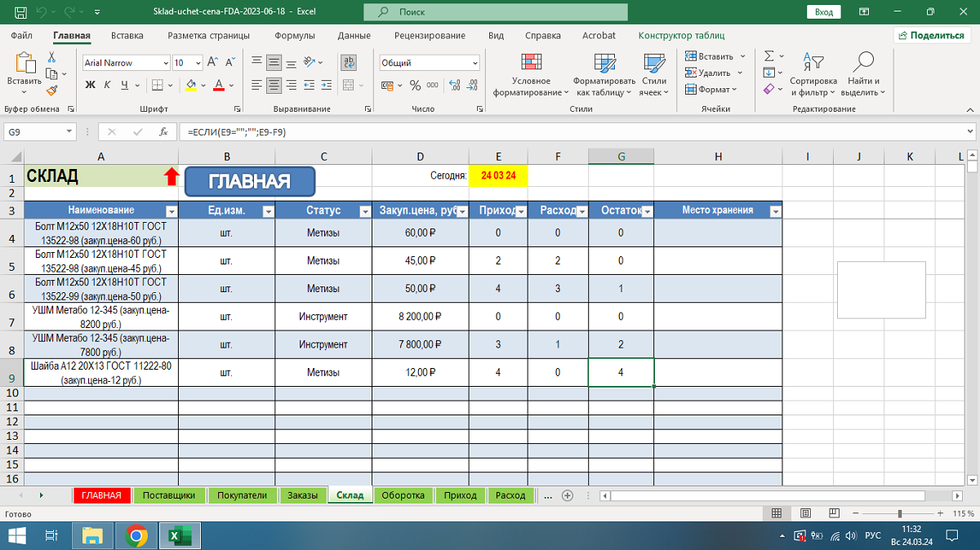Toggle Align Left horizontal alignment
The width and height of the screenshot is (980, 550).
click(x=256, y=85)
